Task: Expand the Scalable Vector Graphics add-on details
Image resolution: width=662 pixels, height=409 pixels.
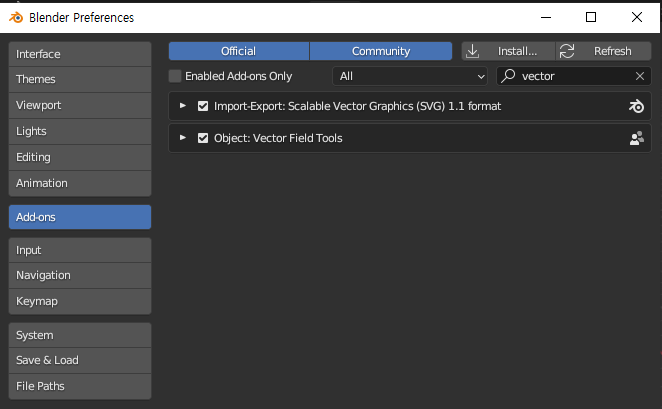Action: [183, 106]
